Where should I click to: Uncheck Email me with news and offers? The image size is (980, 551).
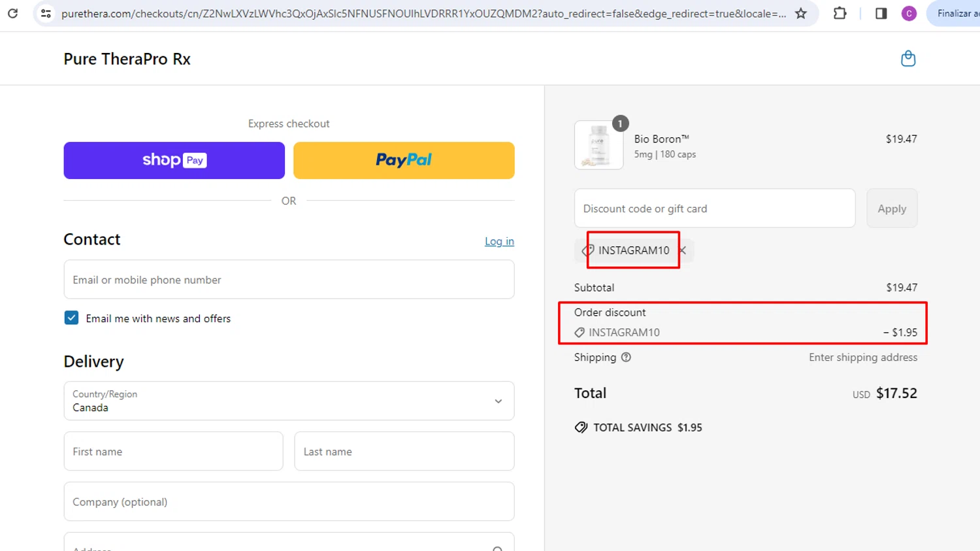click(x=72, y=318)
